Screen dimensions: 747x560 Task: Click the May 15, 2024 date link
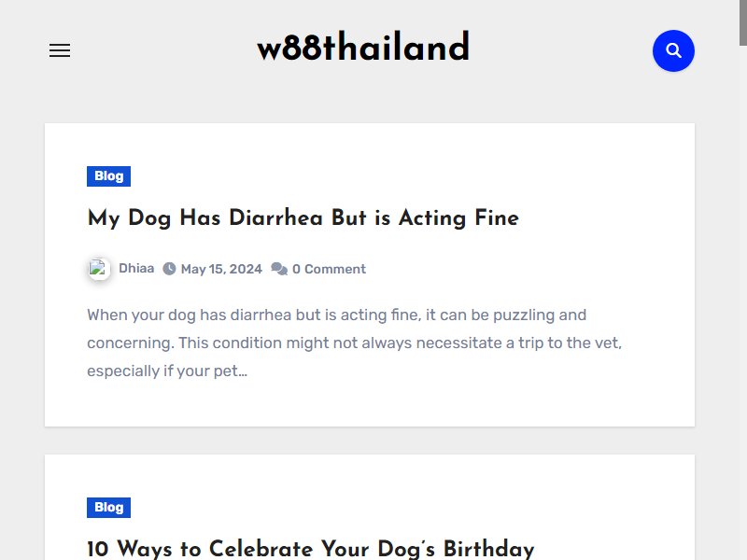221,269
